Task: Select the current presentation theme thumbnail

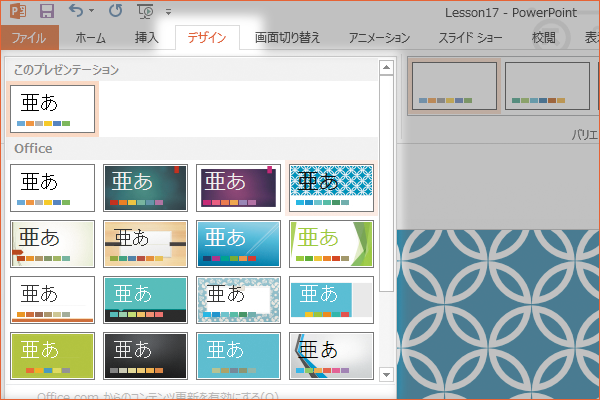Action: point(53,108)
